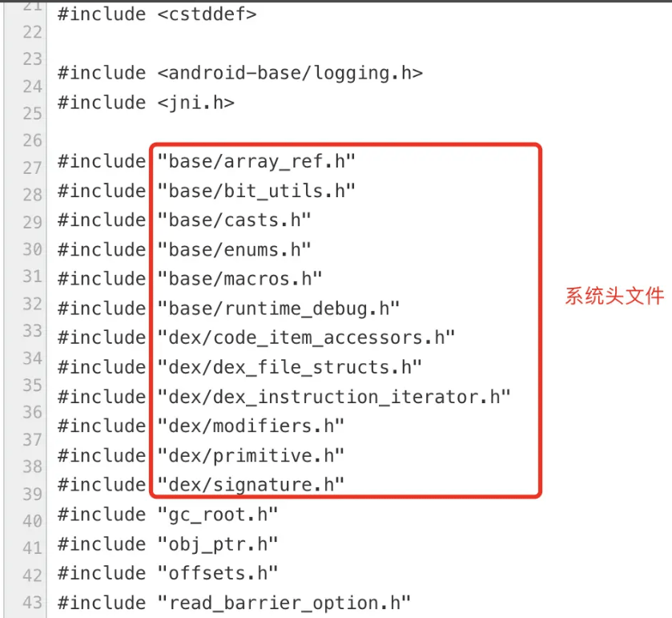Open the "dex/code_item_accessors.h" include path
The width and height of the screenshot is (672, 618).
(x=306, y=337)
